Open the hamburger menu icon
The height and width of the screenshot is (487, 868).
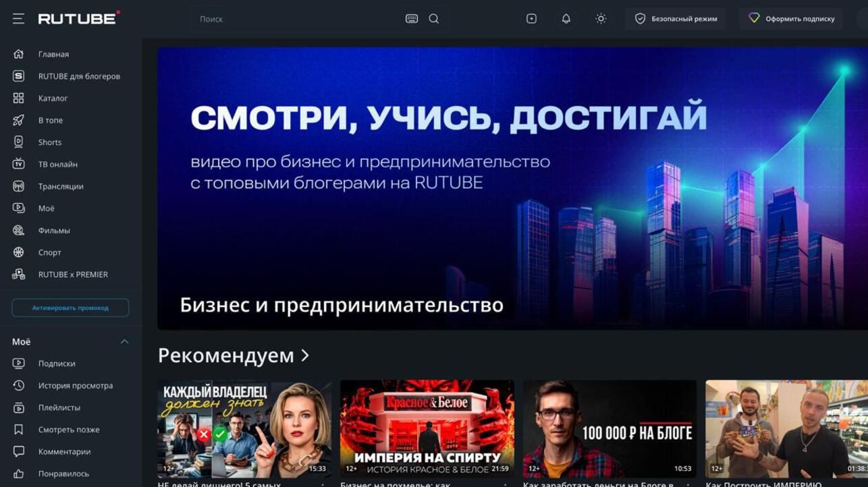(18, 19)
